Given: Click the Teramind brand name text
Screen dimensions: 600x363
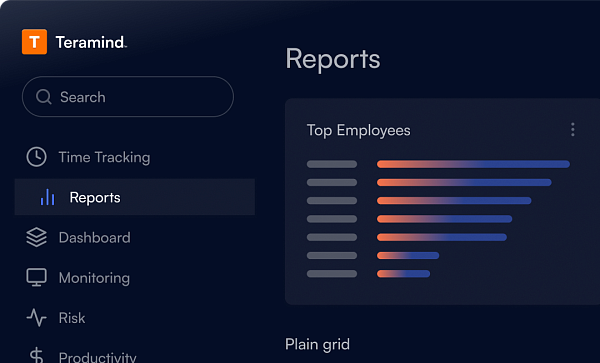Looking at the screenshot, I should coord(91,42).
